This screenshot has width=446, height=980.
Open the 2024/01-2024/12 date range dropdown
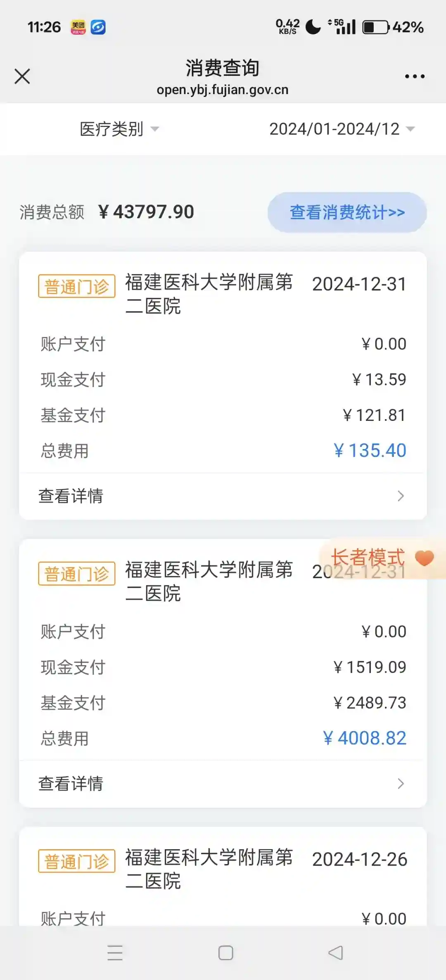coord(342,129)
